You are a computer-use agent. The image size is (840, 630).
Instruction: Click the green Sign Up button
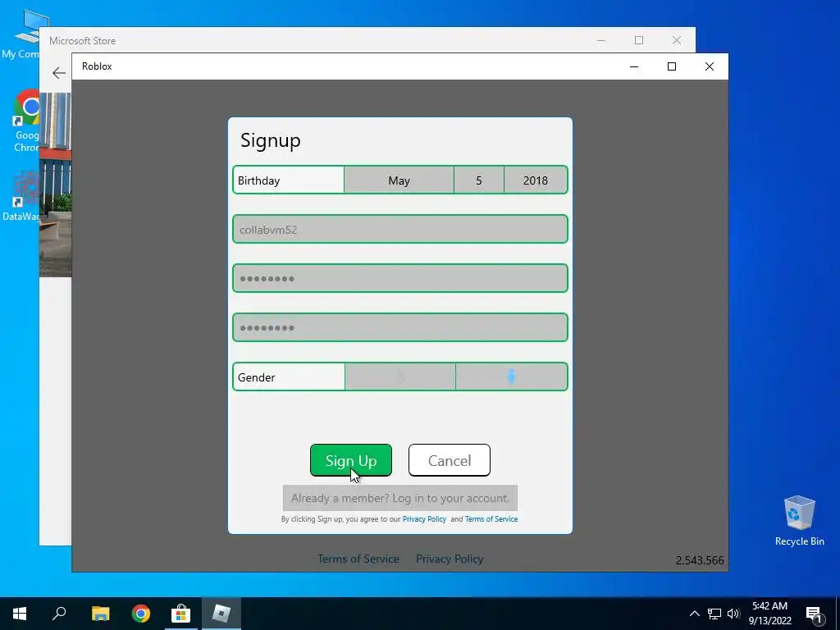coord(351,460)
